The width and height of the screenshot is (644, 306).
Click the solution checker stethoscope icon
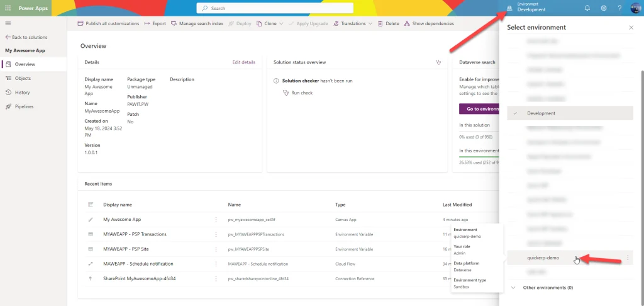pos(438,62)
